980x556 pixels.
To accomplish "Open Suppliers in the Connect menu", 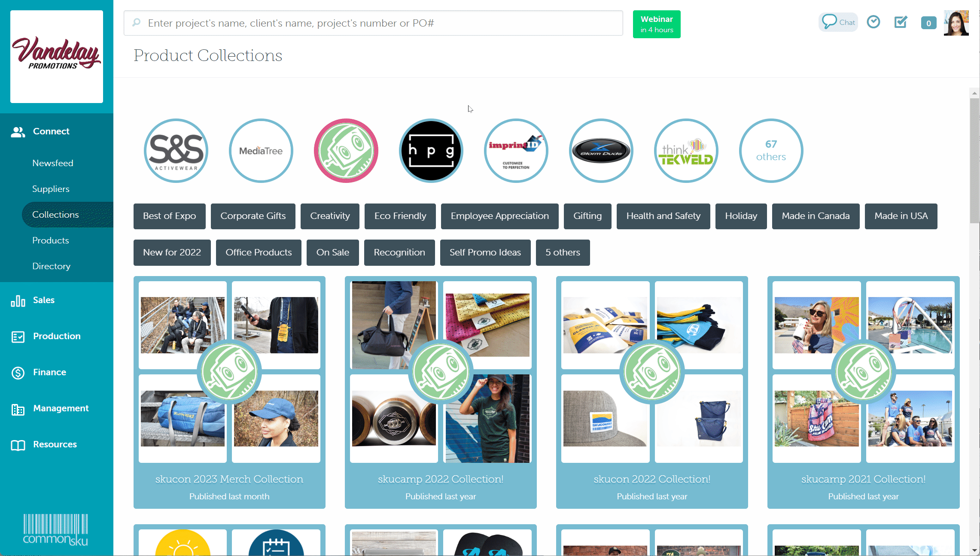I will 51,189.
